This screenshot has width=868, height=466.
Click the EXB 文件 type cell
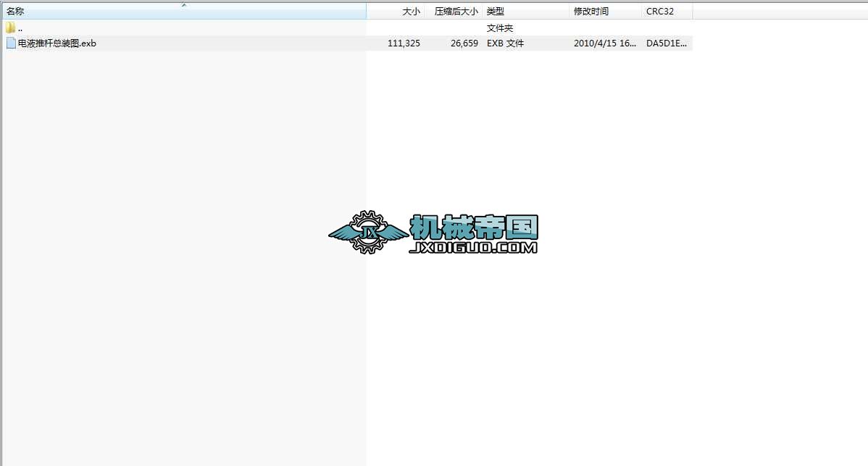506,43
